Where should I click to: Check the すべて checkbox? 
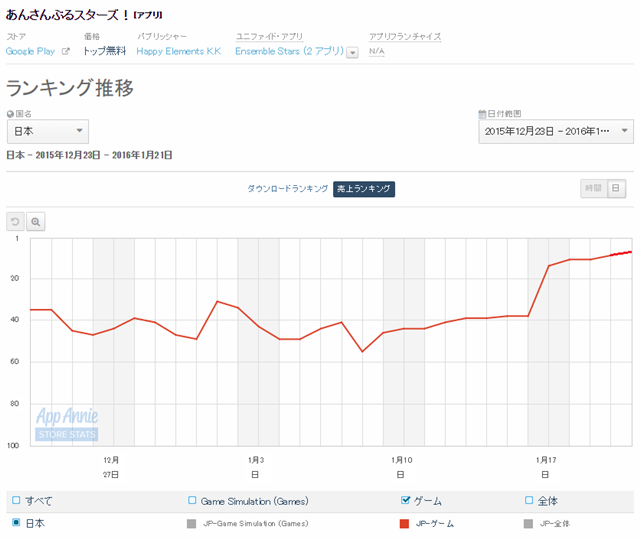tap(15, 500)
